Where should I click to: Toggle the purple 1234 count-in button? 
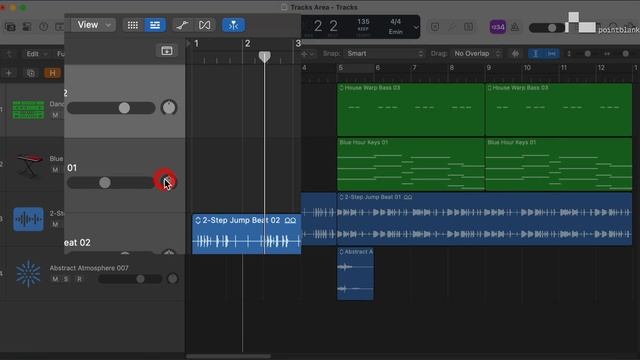tap(498, 27)
